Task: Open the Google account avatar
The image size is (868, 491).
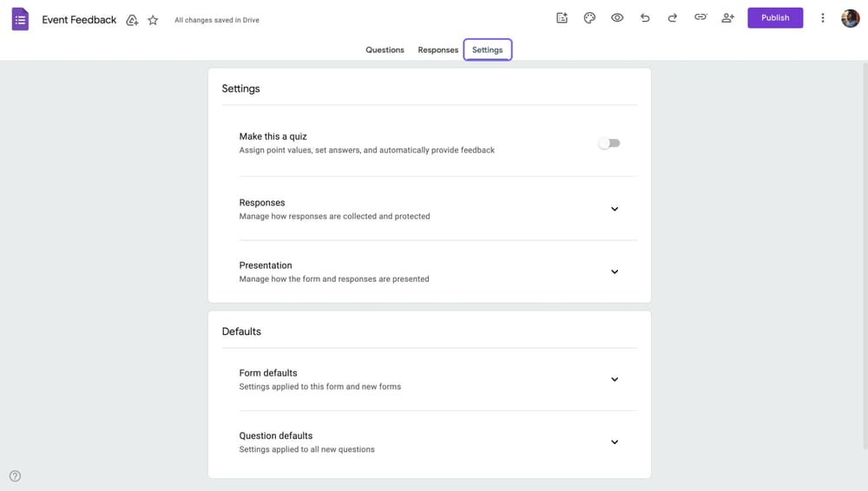Action: coord(851,18)
